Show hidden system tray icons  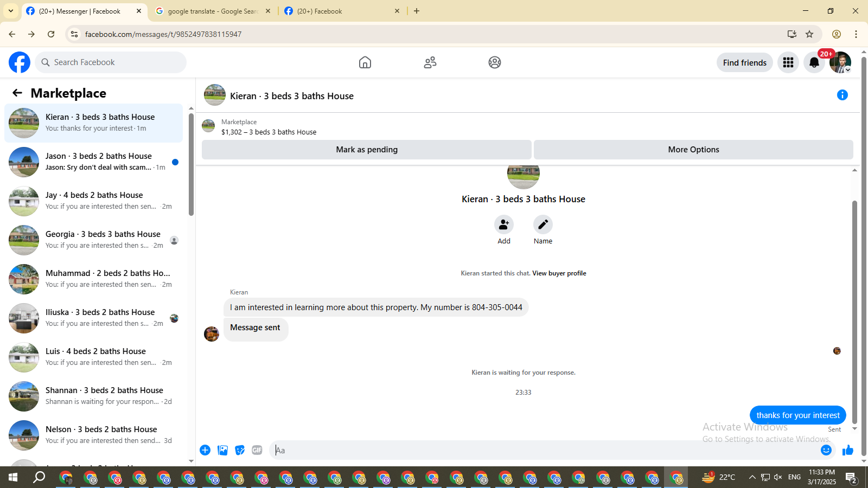click(x=752, y=477)
